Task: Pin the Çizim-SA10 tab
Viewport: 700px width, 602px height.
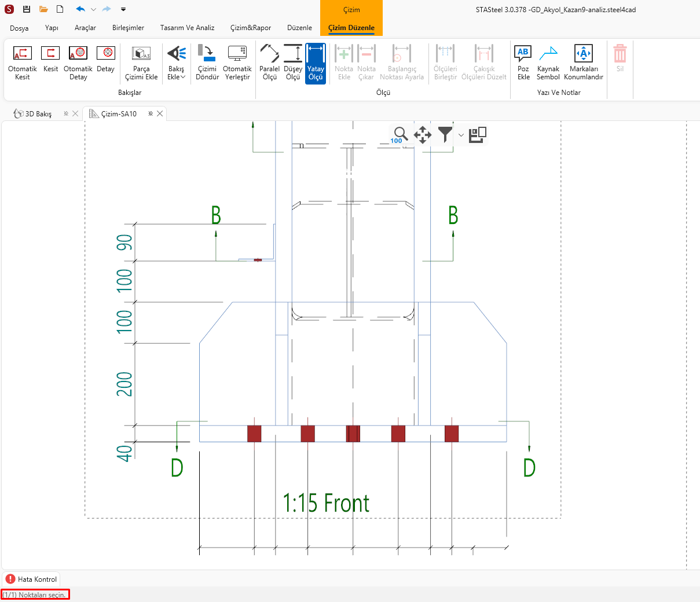Action: coord(151,114)
